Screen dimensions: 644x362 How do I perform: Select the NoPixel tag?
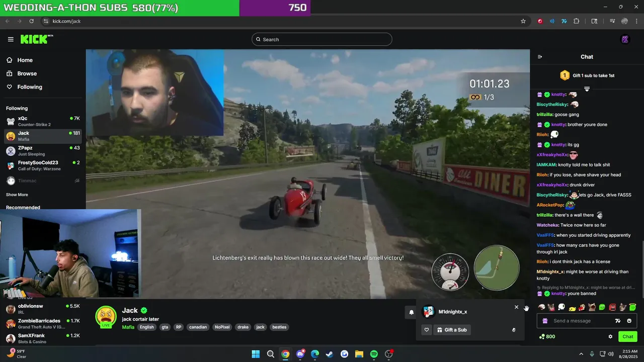tap(222, 327)
